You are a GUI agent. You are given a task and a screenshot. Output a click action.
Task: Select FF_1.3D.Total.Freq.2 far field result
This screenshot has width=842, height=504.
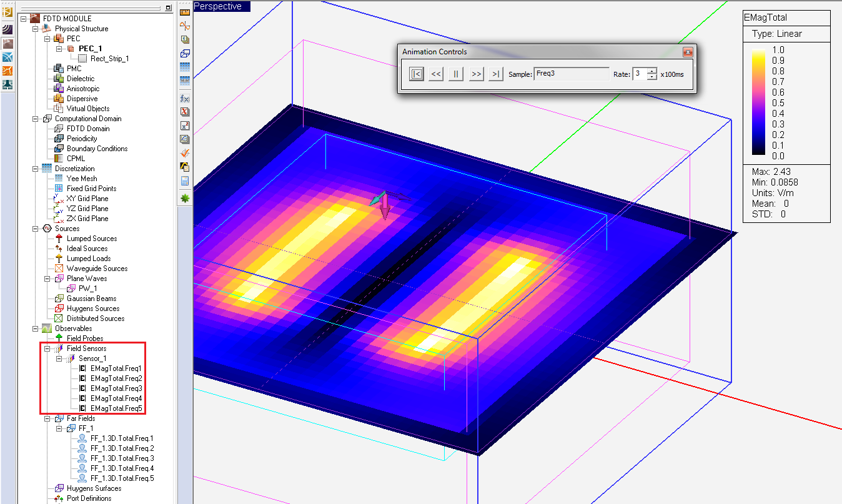coord(122,448)
